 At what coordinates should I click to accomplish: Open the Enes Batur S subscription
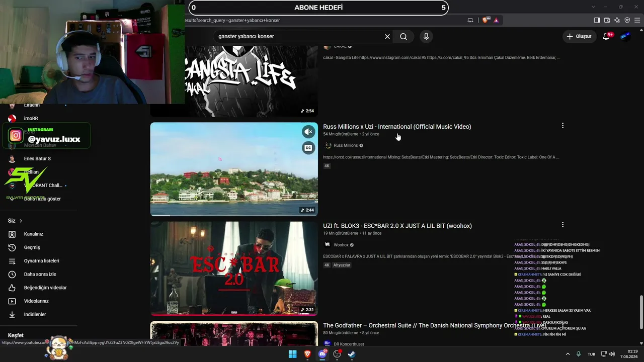pos(38,158)
